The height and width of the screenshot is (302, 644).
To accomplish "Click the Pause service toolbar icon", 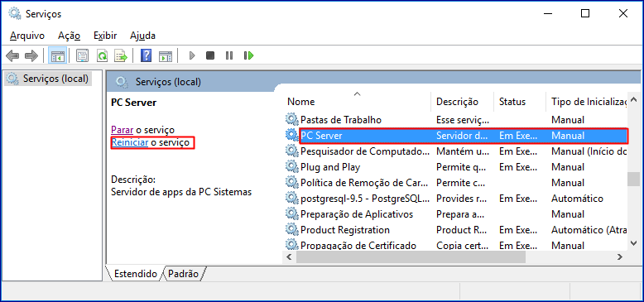I will [x=229, y=55].
